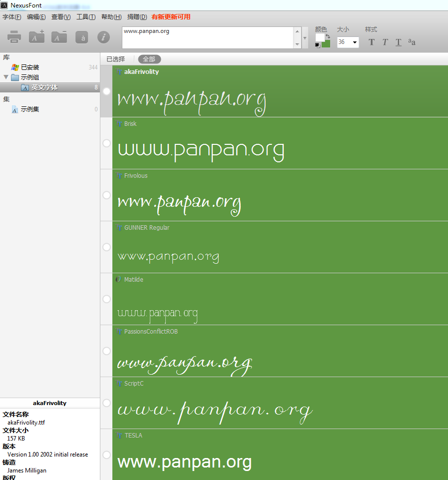Open the 捐赠(D) menu

pyautogui.click(x=137, y=17)
